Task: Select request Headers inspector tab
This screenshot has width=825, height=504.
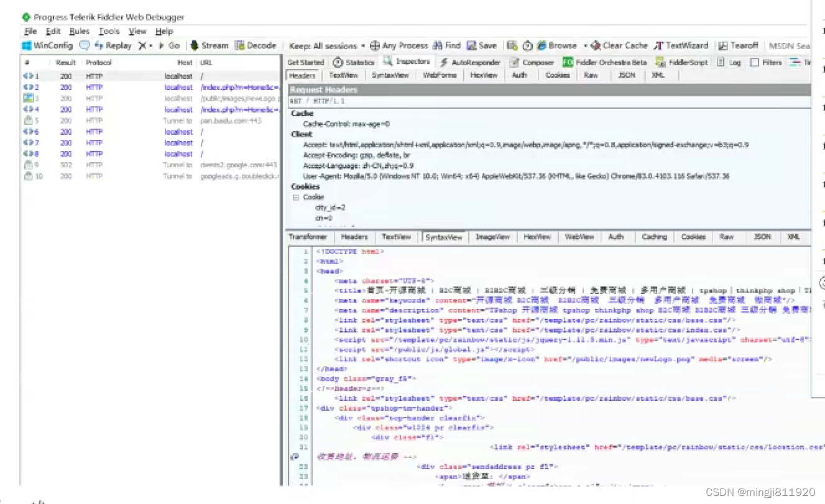Action: tap(303, 75)
